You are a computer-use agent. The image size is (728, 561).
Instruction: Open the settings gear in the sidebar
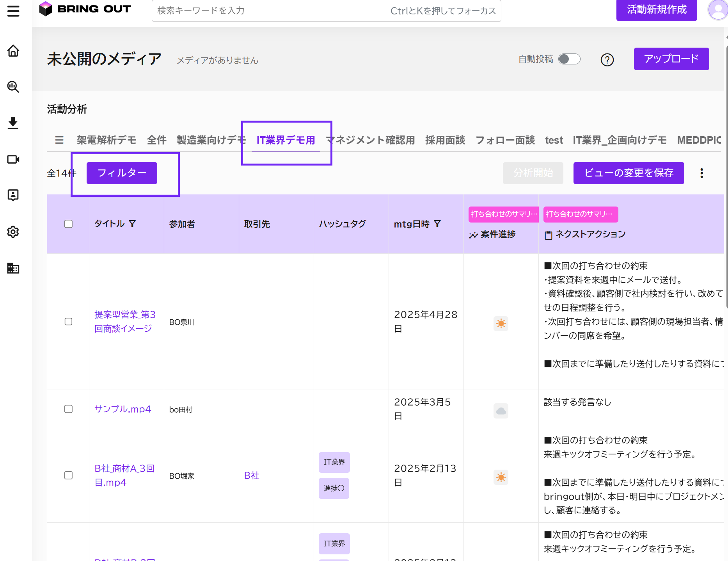click(x=13, y=232)
